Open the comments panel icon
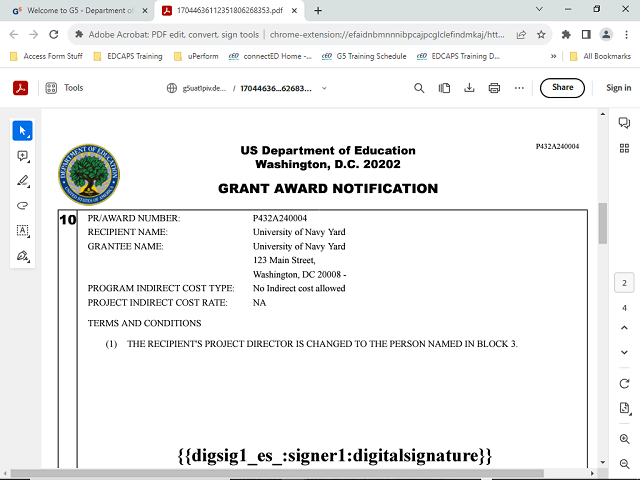This screenshot has height=480, width=640. coord(624,122)
